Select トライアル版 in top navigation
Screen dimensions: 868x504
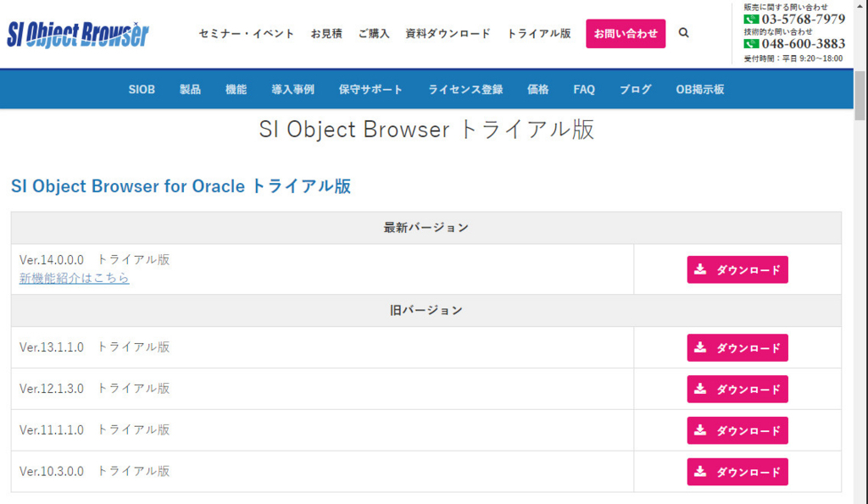pos(538,34)
